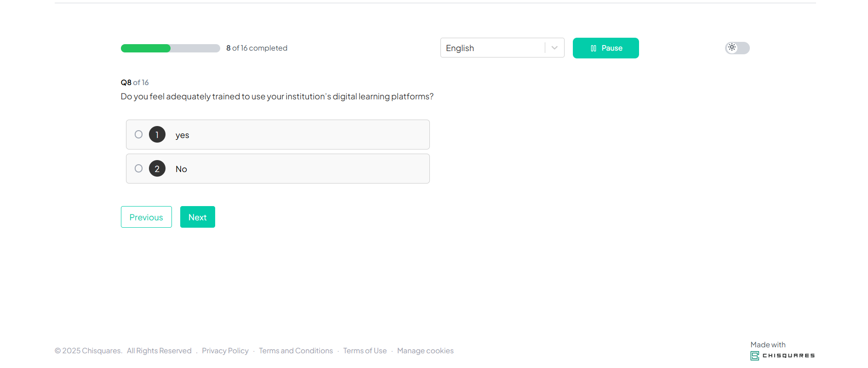Image resolution: width=868 pixels, height=368 pixels.
Task: Click the "No" answer label text
Action: pyautogui.click(x=181, y=169)
